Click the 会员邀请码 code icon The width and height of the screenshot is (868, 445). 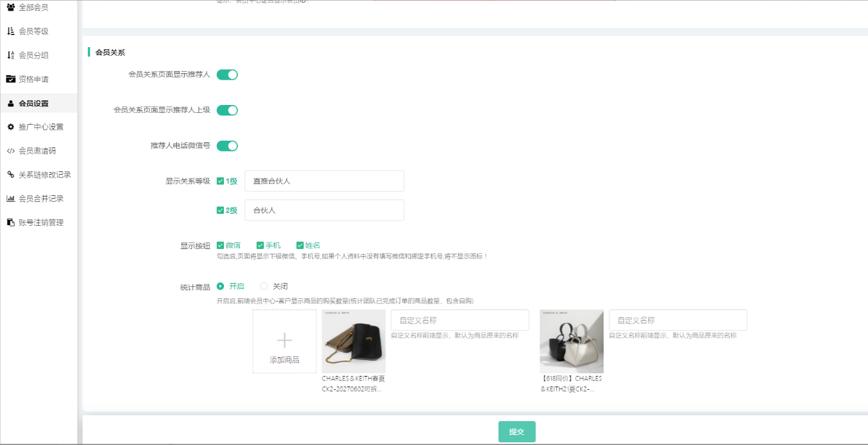coord(11,151)
